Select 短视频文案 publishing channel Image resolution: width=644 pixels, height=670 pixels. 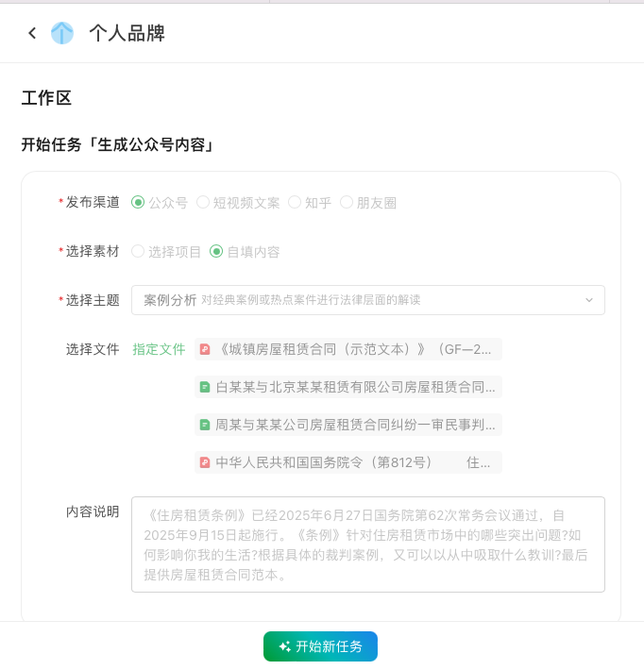(203, 202)
